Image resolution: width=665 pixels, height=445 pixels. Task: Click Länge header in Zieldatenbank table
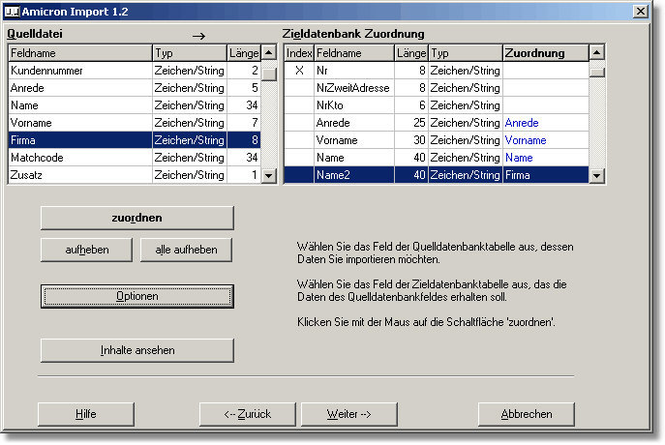411,53
